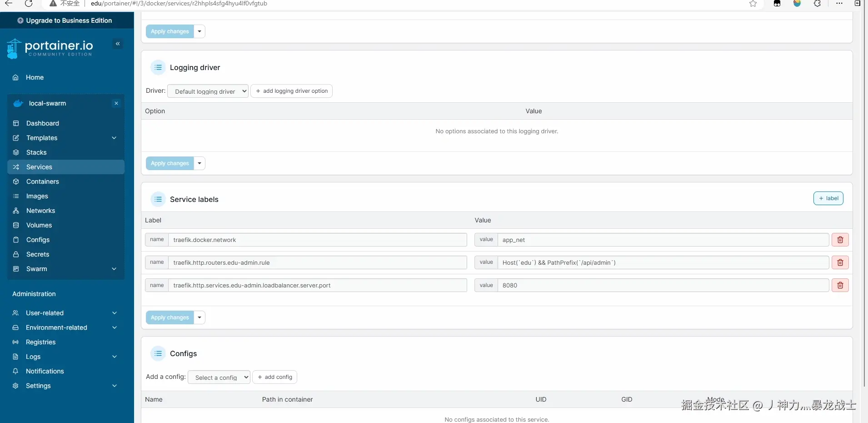This screenshot has height=423, width=868.
Task: Delete the traefik.docker.network label
Action: [x=840, y=240]
